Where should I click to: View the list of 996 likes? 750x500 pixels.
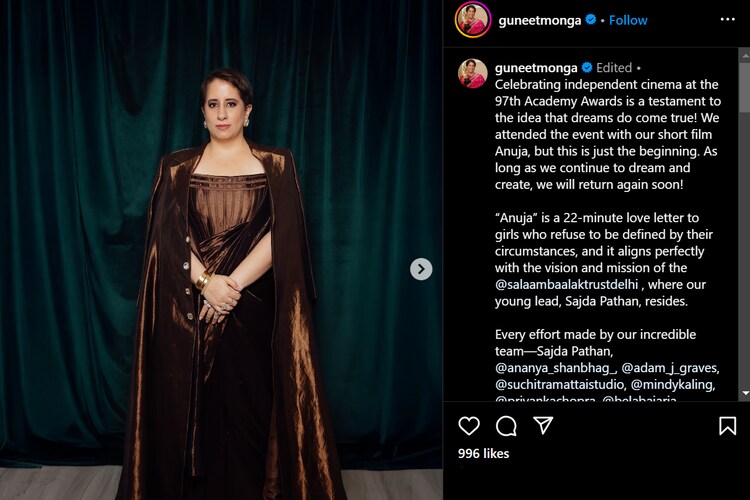484,454
